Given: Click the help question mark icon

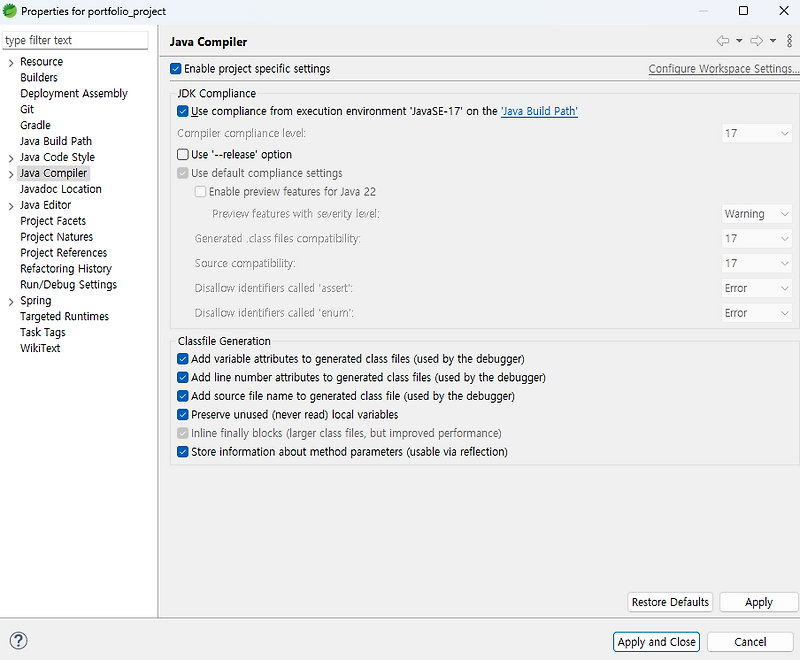Looking at the screenshot, I should click(18, 641).
